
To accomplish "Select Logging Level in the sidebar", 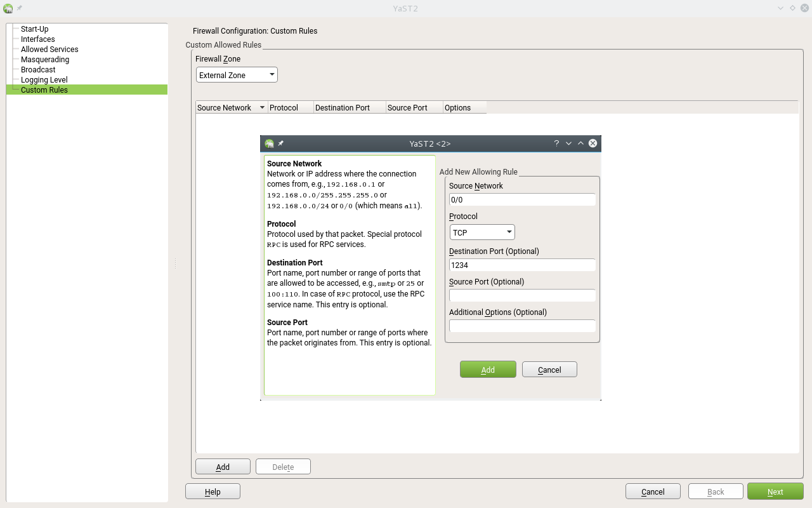I will (44, 80).
